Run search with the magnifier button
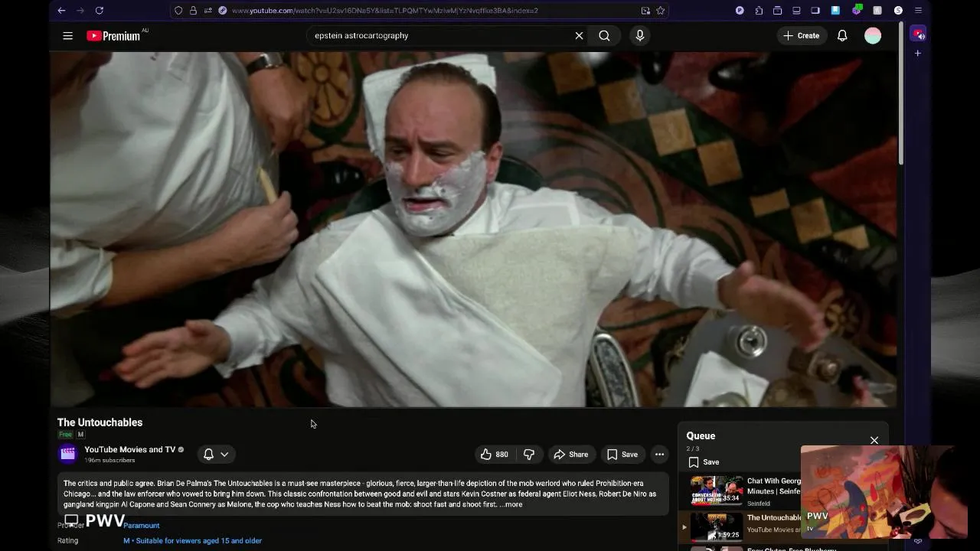Screen dimensions: 980x551 (x=604, y=35)
